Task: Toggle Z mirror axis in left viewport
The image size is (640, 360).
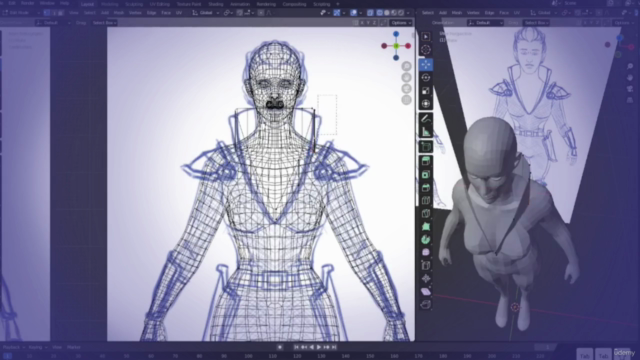Action: point(374,23)
